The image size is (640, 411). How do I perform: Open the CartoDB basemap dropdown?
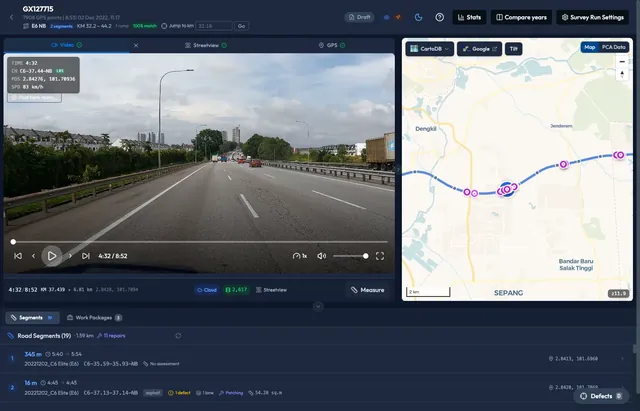[x=430, y=49]
